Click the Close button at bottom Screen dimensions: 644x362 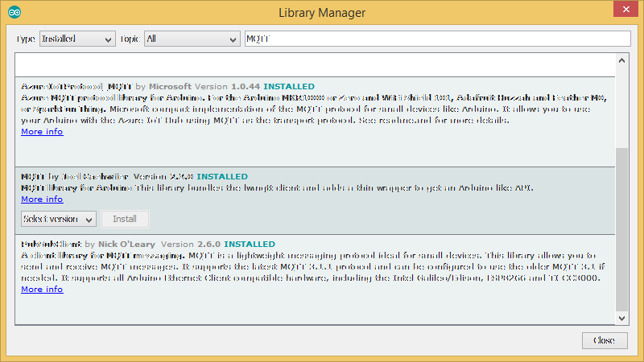[x=605, y=340]
